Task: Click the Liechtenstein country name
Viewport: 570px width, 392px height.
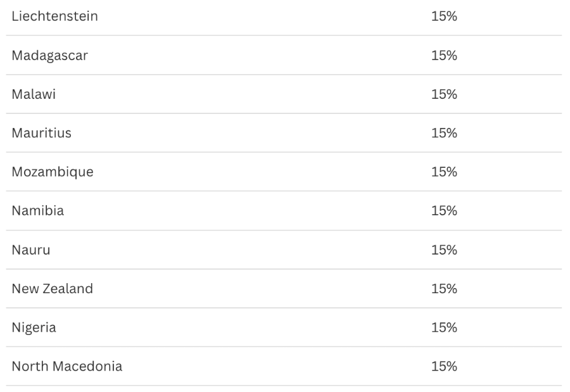Action: coord(54,16)
